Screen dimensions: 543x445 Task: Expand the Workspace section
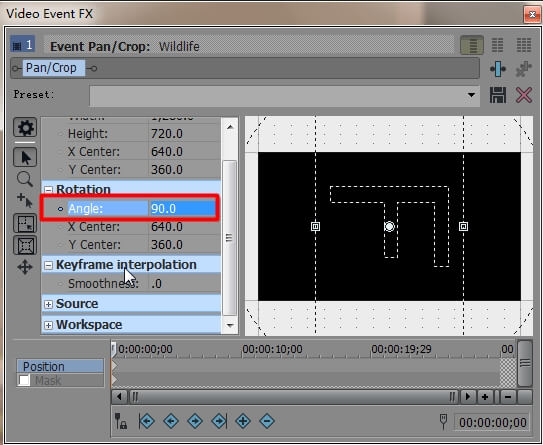[48, 325]
